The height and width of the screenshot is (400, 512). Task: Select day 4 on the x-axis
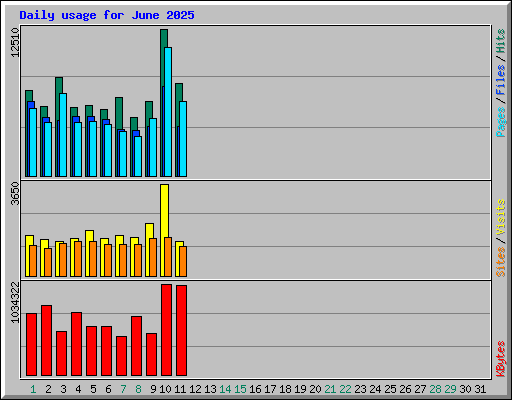pos(78,389)
